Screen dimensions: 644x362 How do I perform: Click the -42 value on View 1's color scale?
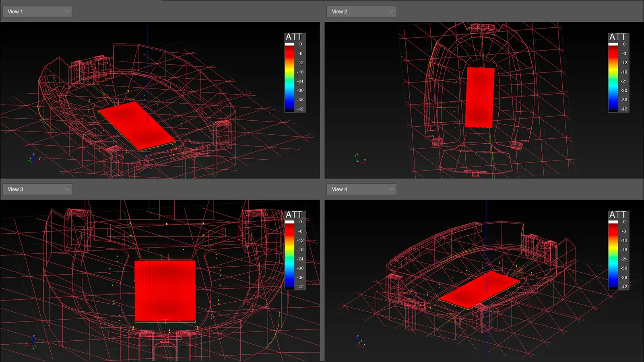click(x=301, y=109)
